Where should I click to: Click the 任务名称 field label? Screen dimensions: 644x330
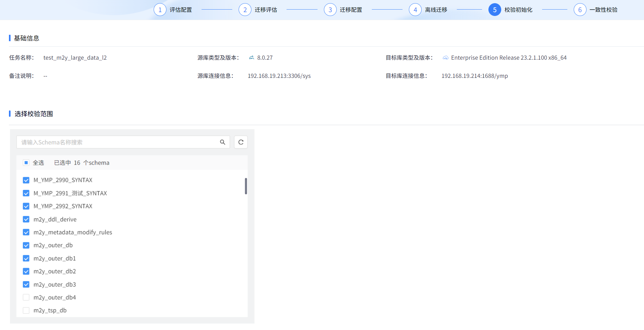point(21,58)
